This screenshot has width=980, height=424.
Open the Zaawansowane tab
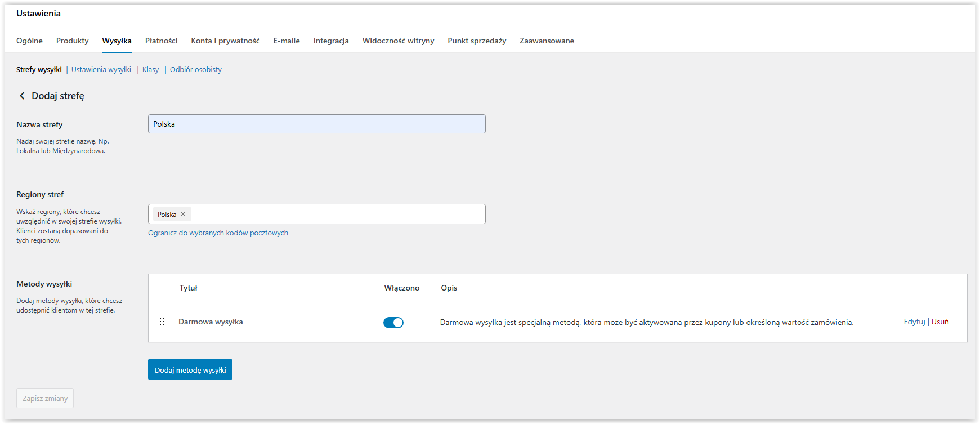coord(547,41)
